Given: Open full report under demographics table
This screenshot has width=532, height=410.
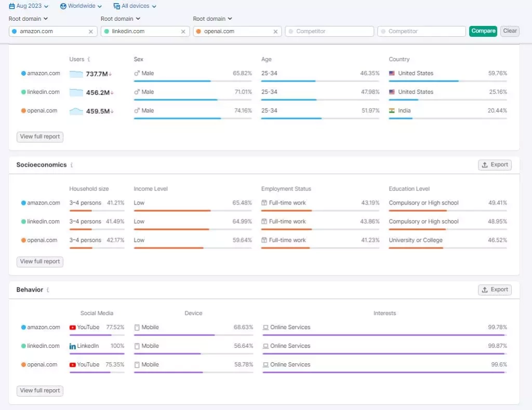Looking at the screenshot, I should [x=40, y=137].
